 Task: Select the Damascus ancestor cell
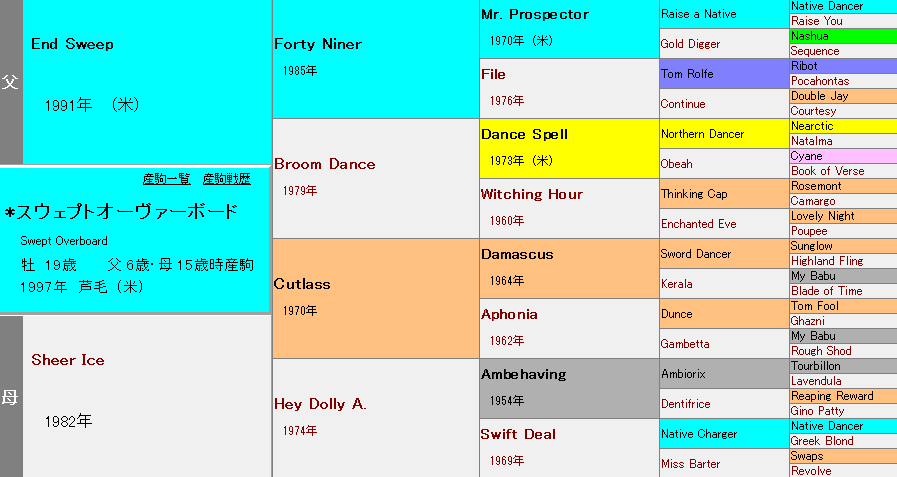click(x=569, y=269)
